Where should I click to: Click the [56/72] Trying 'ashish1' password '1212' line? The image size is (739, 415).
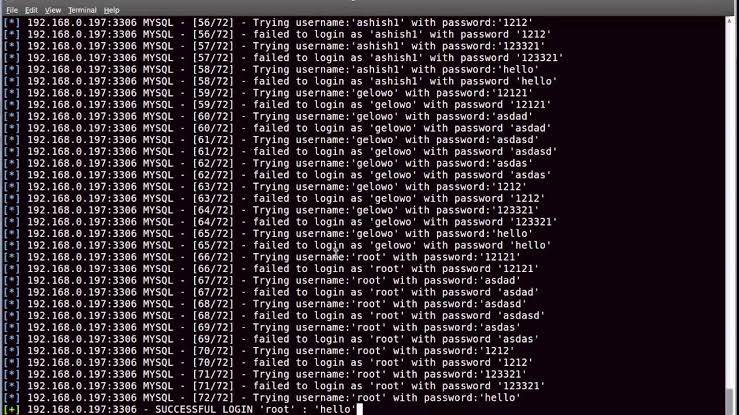click(268, 22)
